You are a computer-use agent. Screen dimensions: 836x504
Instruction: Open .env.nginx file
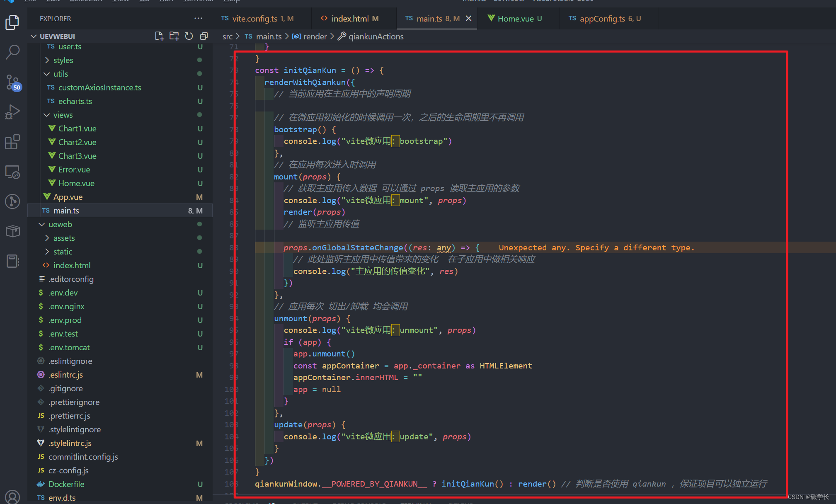(120, 306)
